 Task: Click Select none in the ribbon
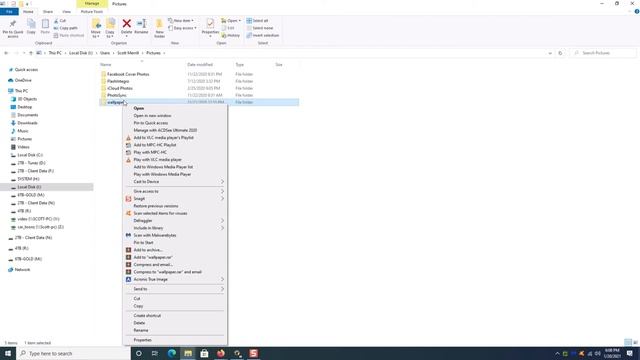tap(260, 28)
